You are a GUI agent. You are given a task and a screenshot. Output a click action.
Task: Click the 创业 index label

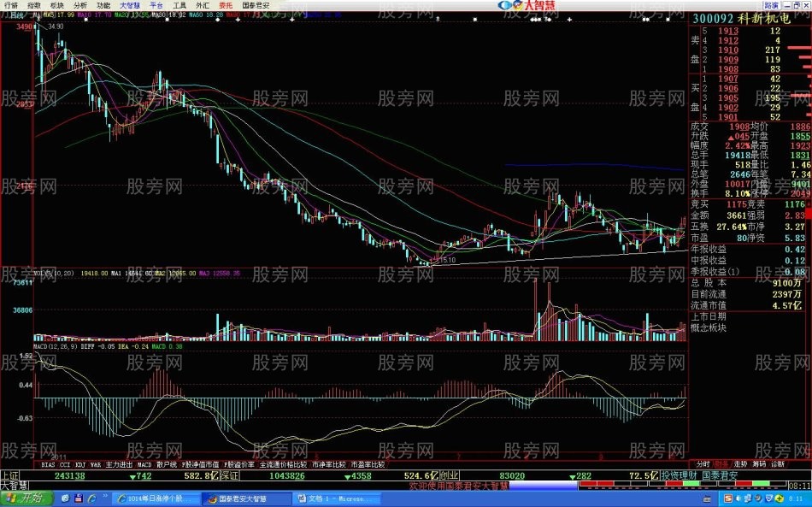[450, 475]
